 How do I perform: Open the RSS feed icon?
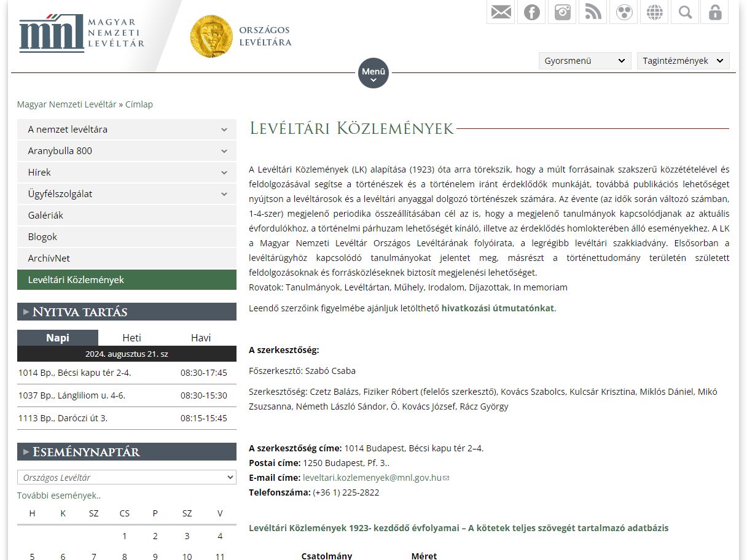pos(593,12)
